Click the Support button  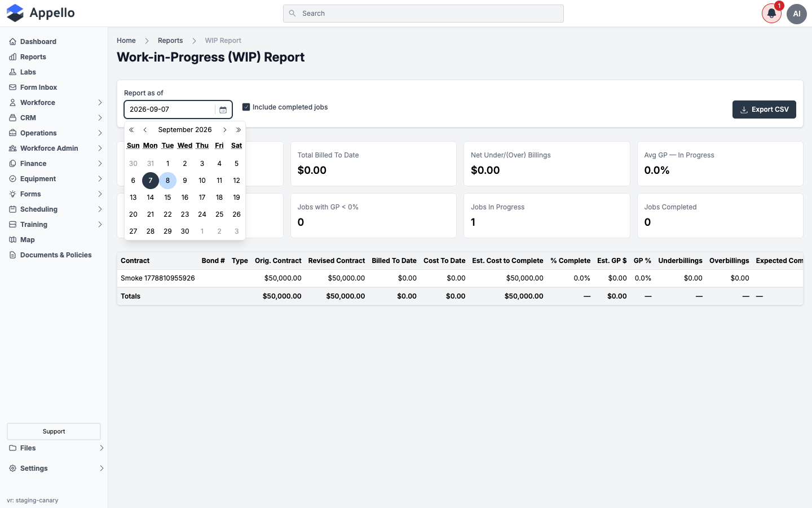click(54, 431)
